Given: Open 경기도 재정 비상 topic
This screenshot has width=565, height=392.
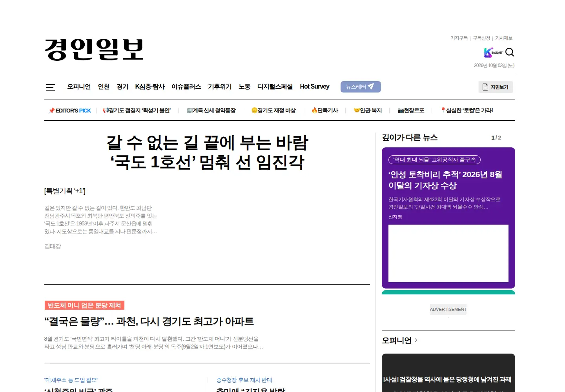Looking at the screenshot, I should [x=273, y=111].
